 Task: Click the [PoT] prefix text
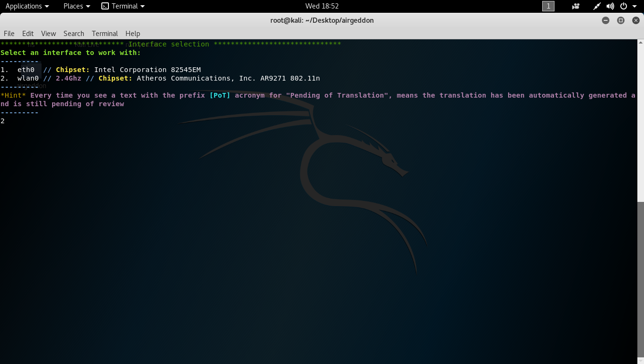(x=220, y=95)
